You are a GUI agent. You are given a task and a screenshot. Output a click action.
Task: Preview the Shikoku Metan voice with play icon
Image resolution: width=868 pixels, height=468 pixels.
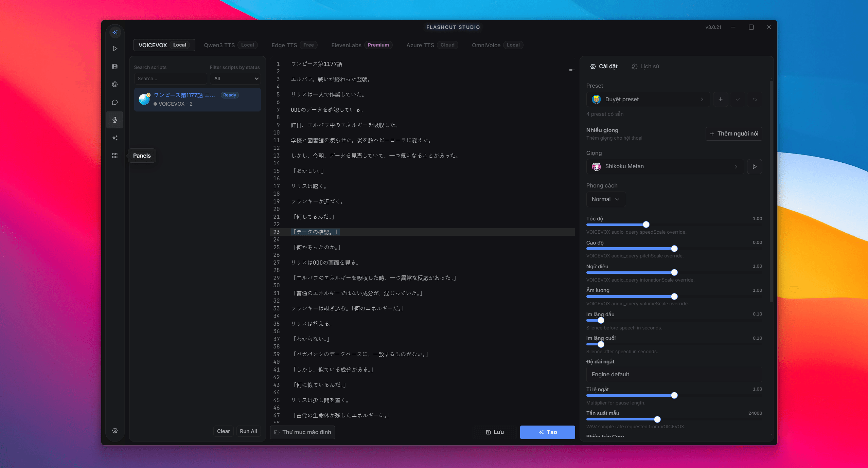755,167
